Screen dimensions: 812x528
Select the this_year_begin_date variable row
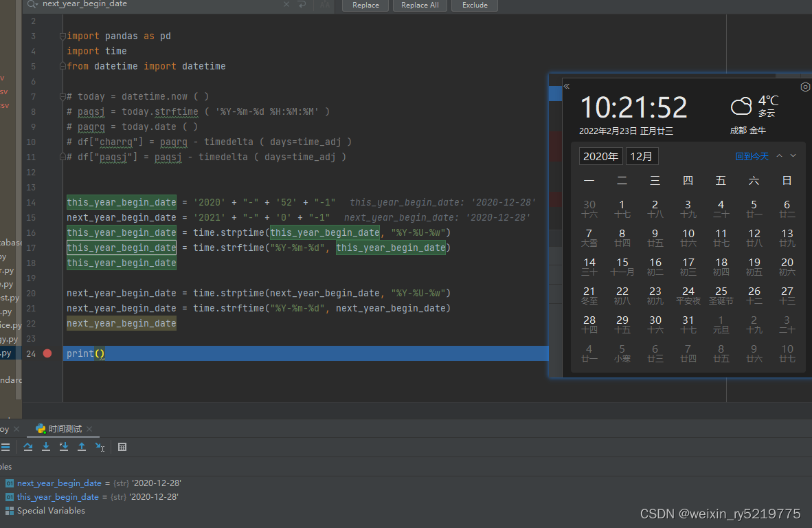[98, 498]
